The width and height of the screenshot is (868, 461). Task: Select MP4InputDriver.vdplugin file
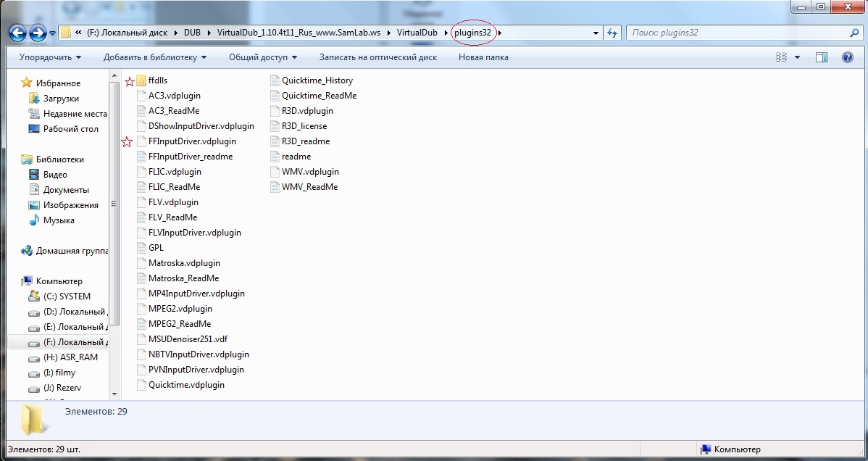click(196, 294)
